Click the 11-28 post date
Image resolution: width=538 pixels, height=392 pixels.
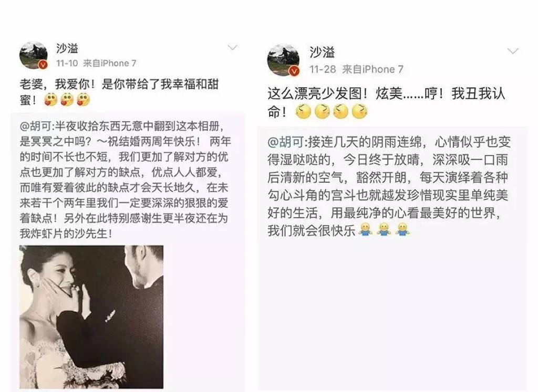tap(323, 70)
